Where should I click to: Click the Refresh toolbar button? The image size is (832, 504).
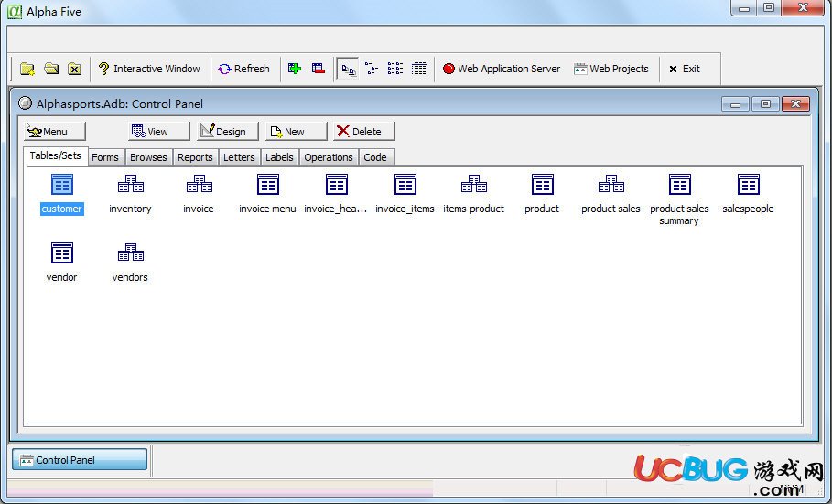[244, 69]
